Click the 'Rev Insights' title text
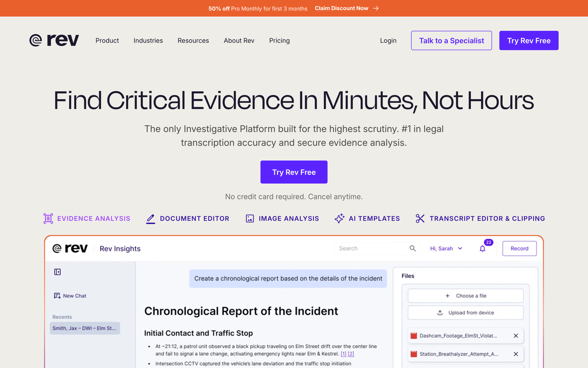 tap(120, 248)
